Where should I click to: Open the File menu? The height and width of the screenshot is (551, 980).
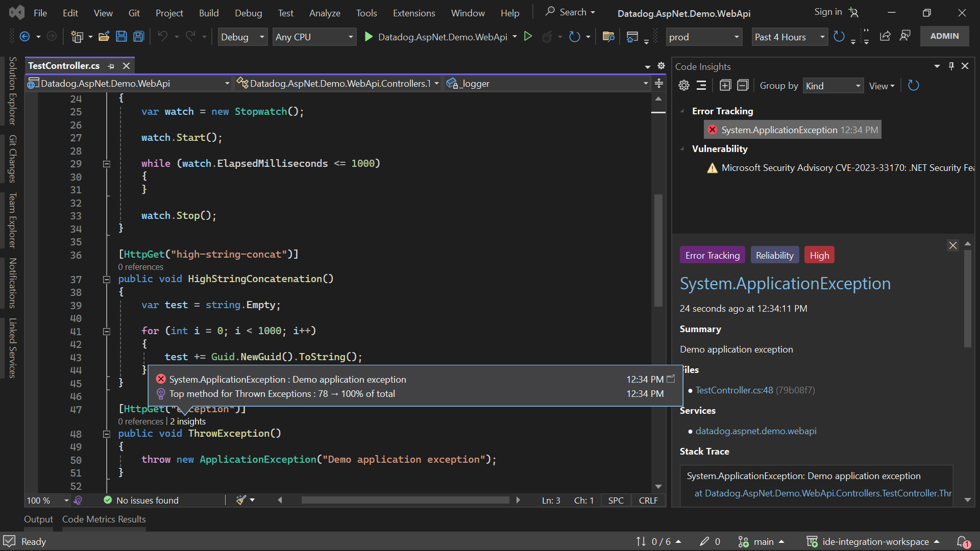(40, 13)
